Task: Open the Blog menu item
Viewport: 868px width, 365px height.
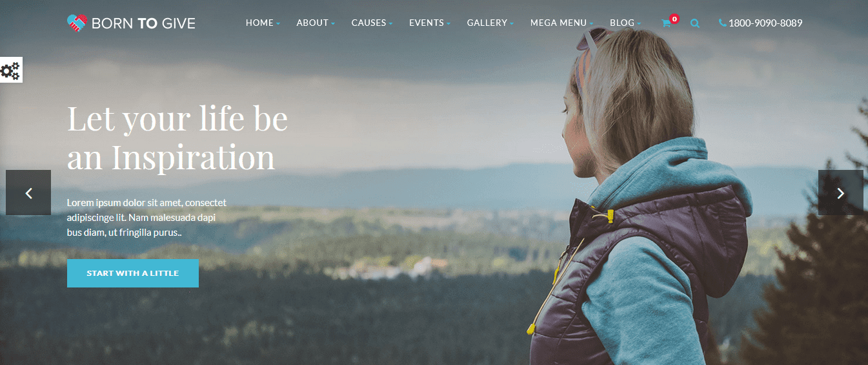Action: 625,23
